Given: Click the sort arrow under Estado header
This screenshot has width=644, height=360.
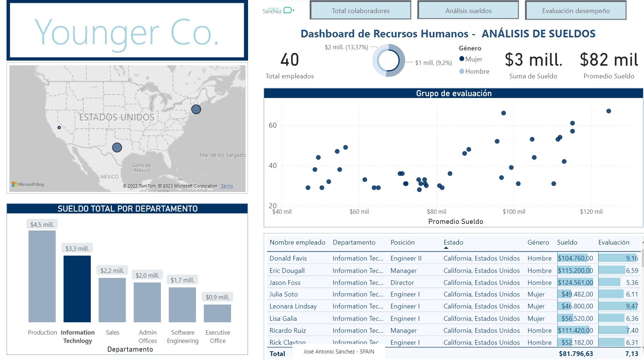Looking at the screenshot, I should [446, 248].
